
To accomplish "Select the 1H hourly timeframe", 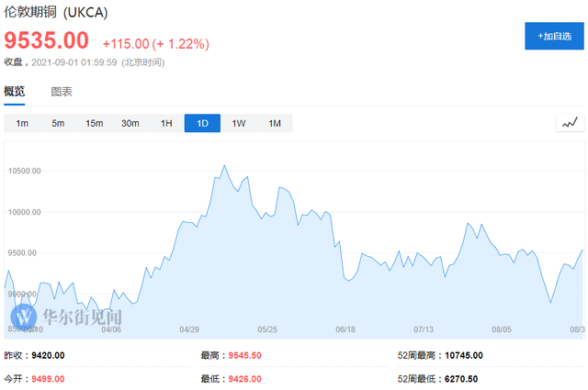I will click(166, 123).
